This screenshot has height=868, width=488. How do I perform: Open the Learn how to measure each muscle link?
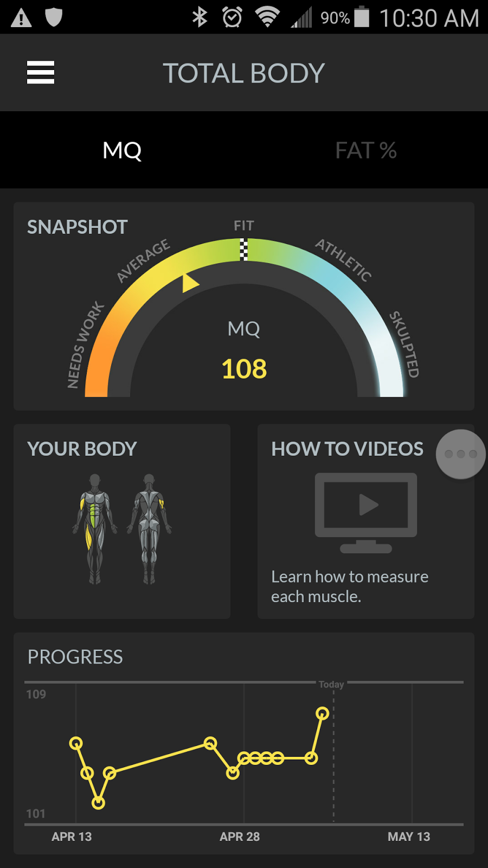pyautogui.click(x=350, y=586)
